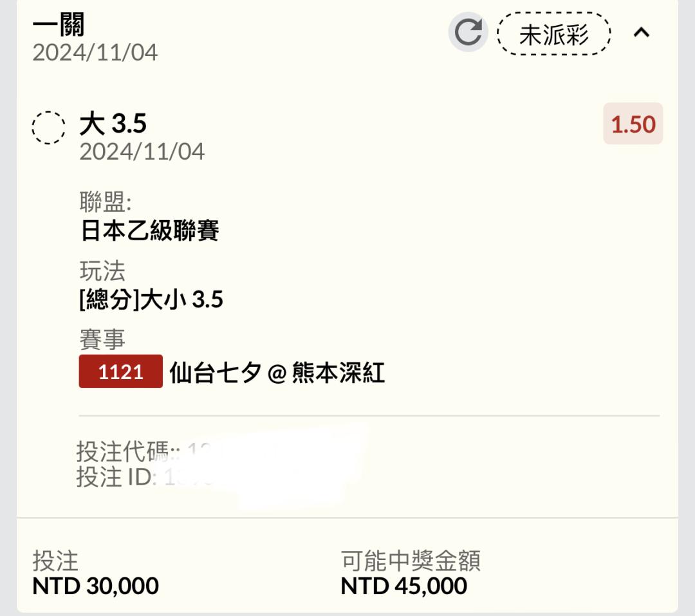Click the NTD 45,000 possible payout
This screenshot has height=616, width=695.
pyautogui.click(x=403, y=585)
